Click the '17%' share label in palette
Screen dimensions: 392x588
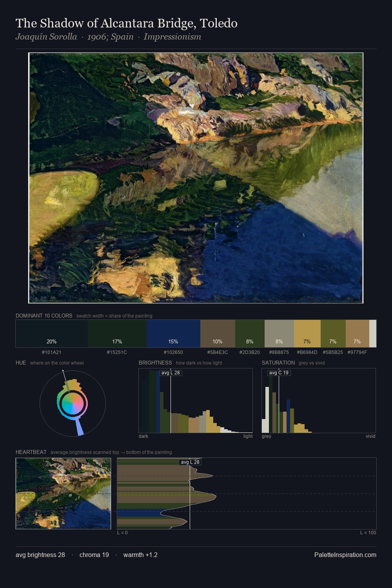[x=117, y=341]
